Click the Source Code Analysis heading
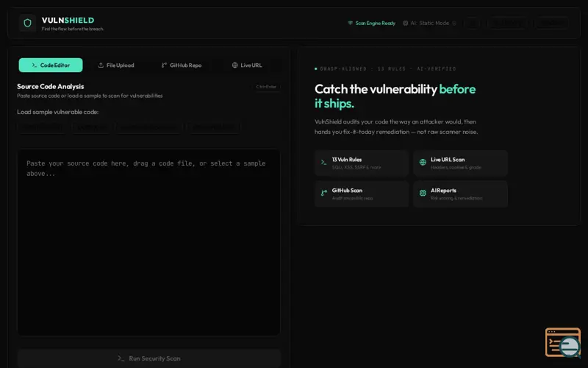The image size is (588, 368). (50, 86)
